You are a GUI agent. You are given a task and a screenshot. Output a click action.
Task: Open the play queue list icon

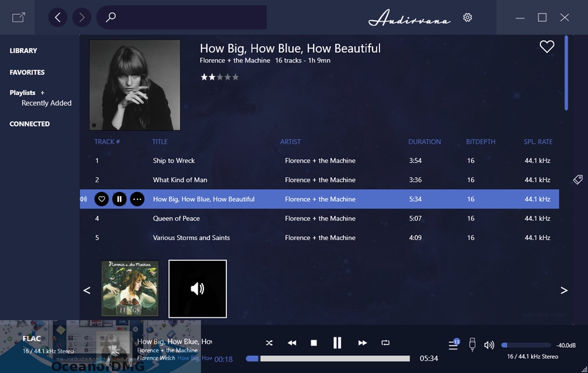point(454,344)
